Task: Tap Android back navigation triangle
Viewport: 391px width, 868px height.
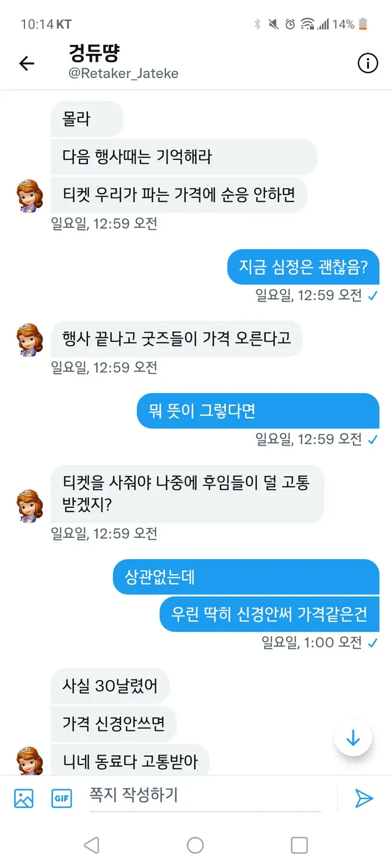Action: tap(92, 845)
